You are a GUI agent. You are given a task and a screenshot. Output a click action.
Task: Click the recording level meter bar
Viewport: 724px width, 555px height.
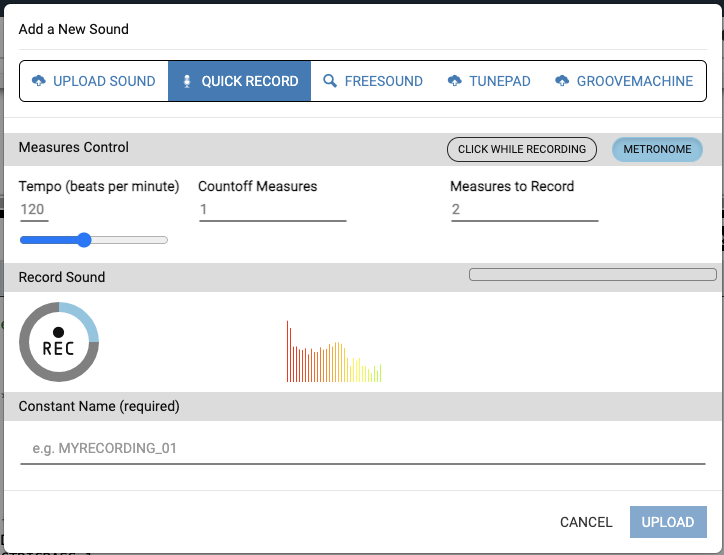click(x=593, y=274)
